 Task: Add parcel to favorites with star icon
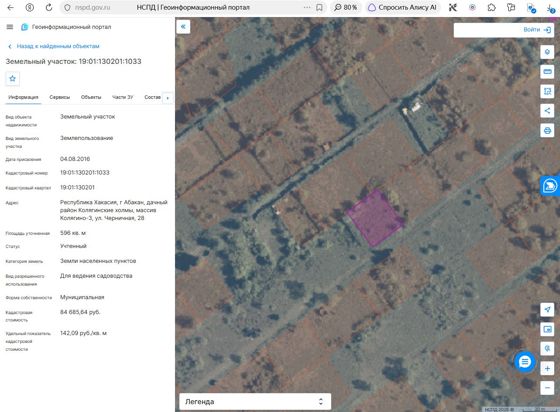(x=12, y=79)
